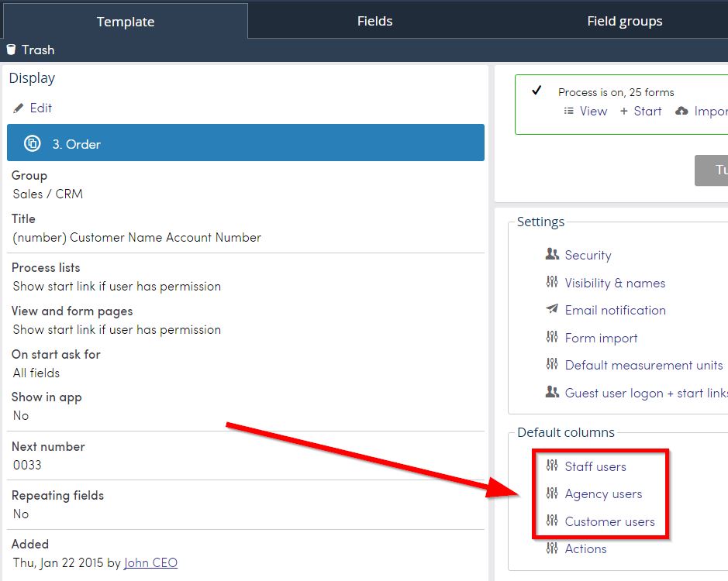728x581 pixels.
Task: Click the Actions sliders icon under Default columns
Action: [553, 548]
